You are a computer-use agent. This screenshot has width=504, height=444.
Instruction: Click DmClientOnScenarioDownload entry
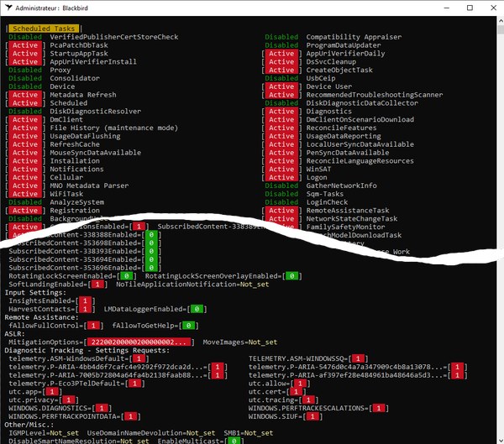pyautogui.click(x=360, y=119)
